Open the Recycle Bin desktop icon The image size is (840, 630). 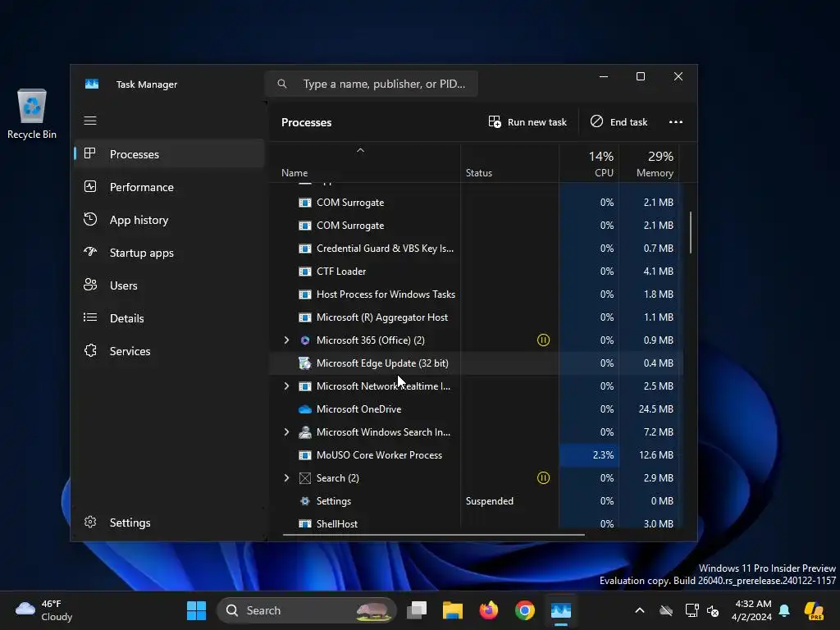point(32,114)
